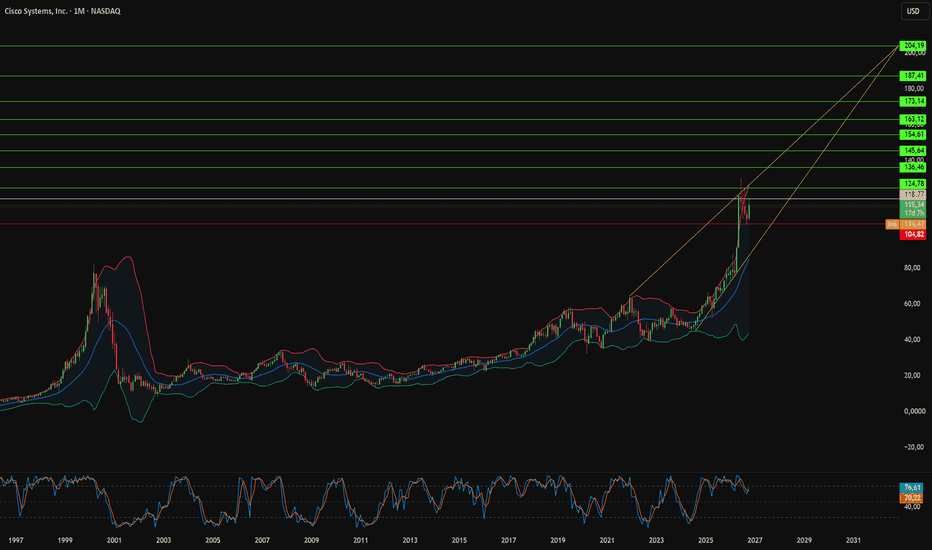This screenshot has width=932, height=550.
Task: Select the 145,64 price level label
Action: coord(913,151)
